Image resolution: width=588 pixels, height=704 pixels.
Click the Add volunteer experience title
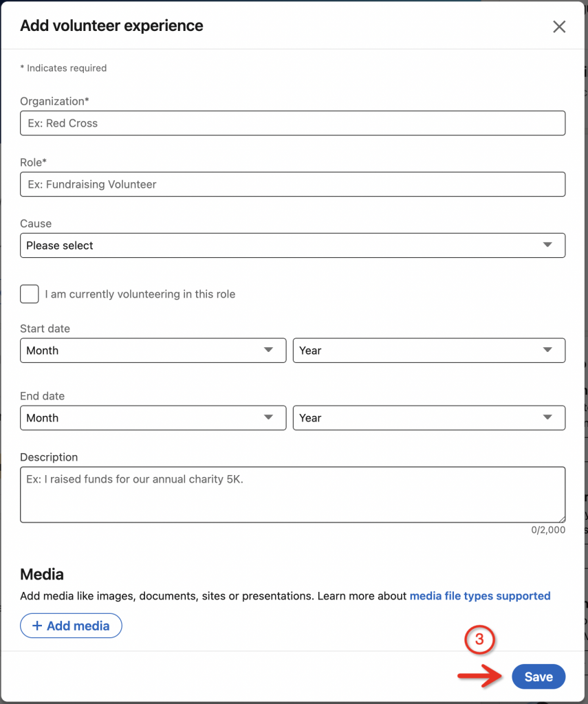[111, 26]
